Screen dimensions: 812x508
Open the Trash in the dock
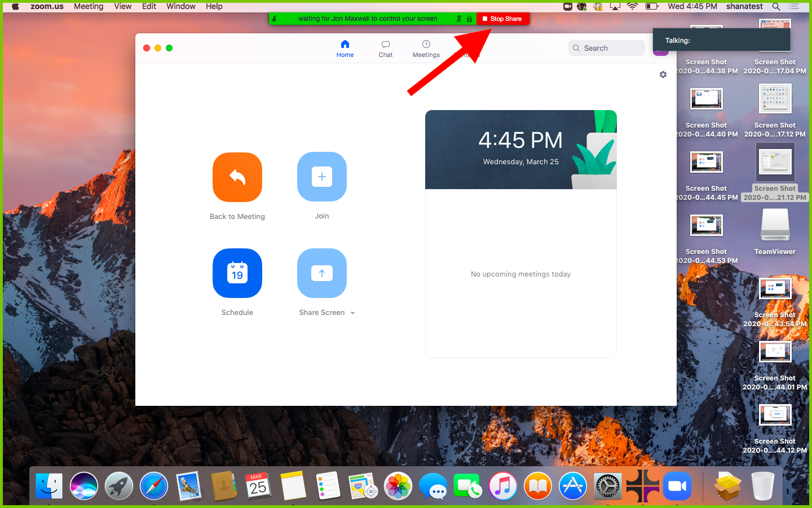[x=762, y=486]
